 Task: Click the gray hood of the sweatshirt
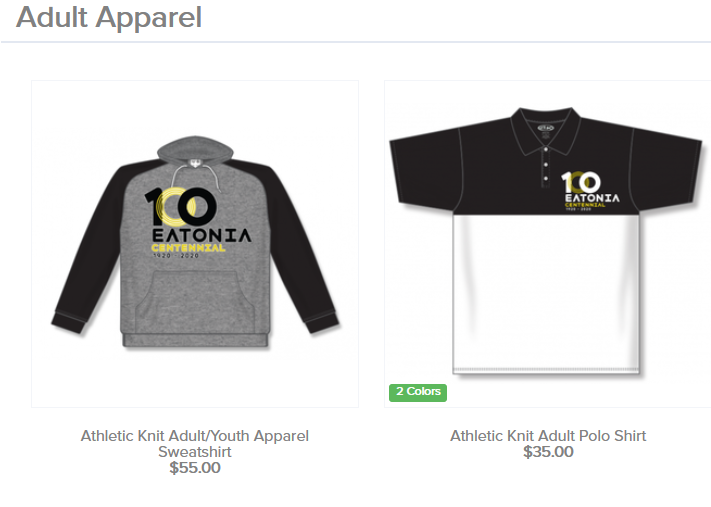[195, 150]
